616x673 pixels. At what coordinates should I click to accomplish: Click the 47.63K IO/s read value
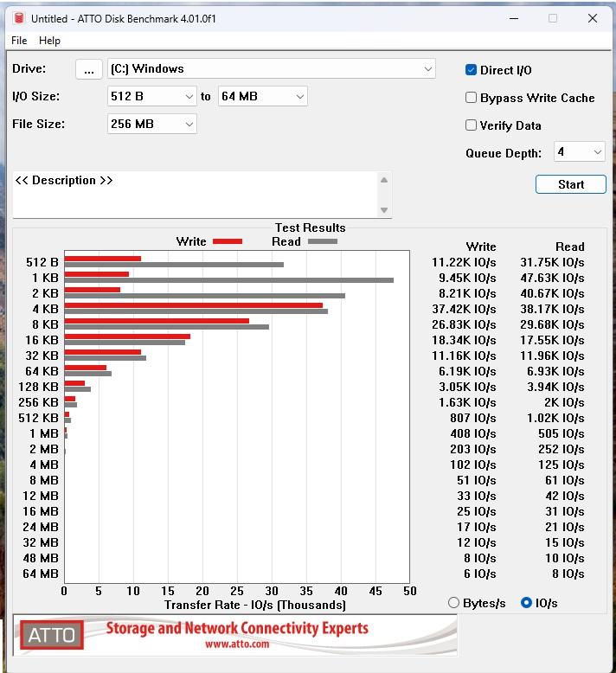[553, 279]
